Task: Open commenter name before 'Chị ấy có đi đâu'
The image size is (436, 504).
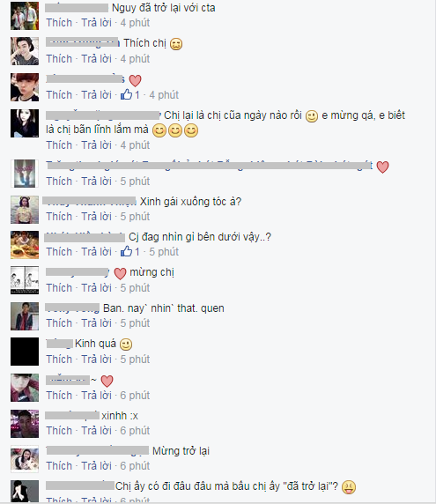Action: tap(80, 485)
